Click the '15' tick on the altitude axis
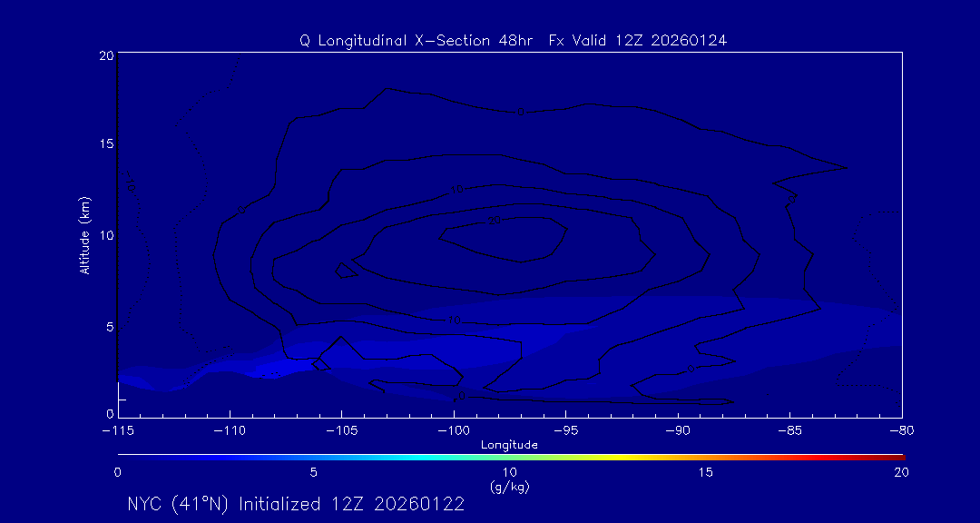Viewport: 980px width, 523px height. pyautogui.click(x=106, y=143)
